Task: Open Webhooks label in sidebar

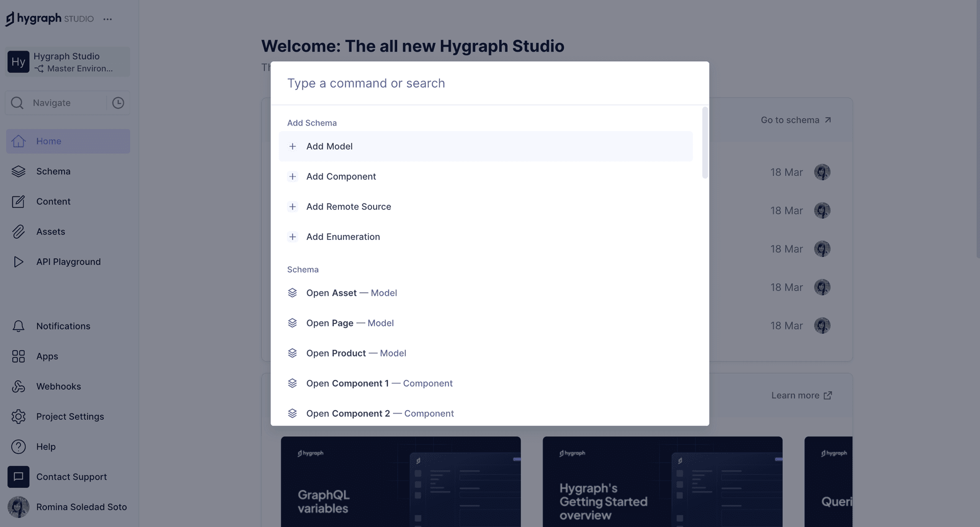Action: click(59, 386)
